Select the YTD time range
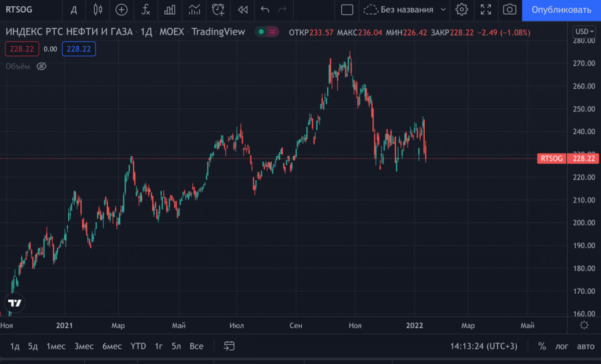This screenshot has width=601, height=364. pos(138,346)
